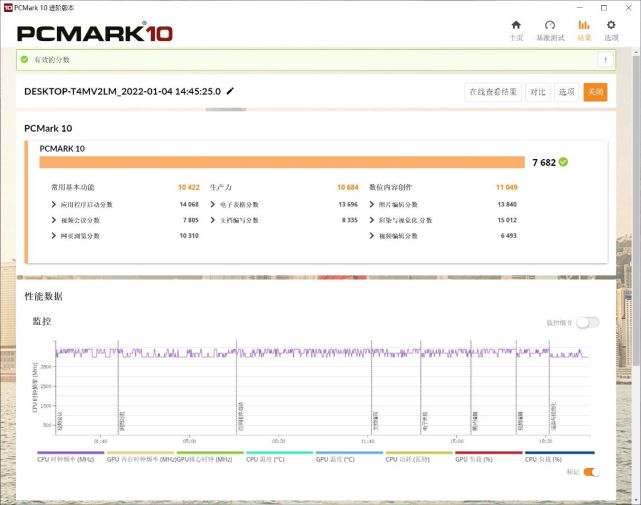Image resolution: width=641 pixels, height=505 pixels.
Task: Click the pencil icon to rename result
Action: (230, 91)
